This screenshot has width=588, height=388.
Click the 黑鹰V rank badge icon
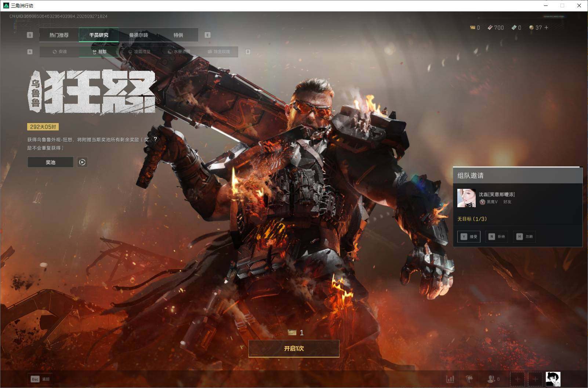point(483,202)
